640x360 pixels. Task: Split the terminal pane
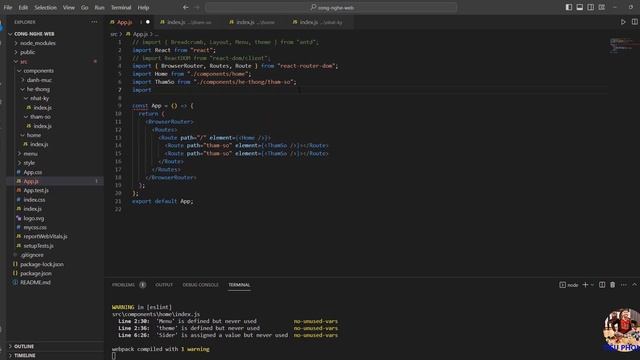pos(602,285)
